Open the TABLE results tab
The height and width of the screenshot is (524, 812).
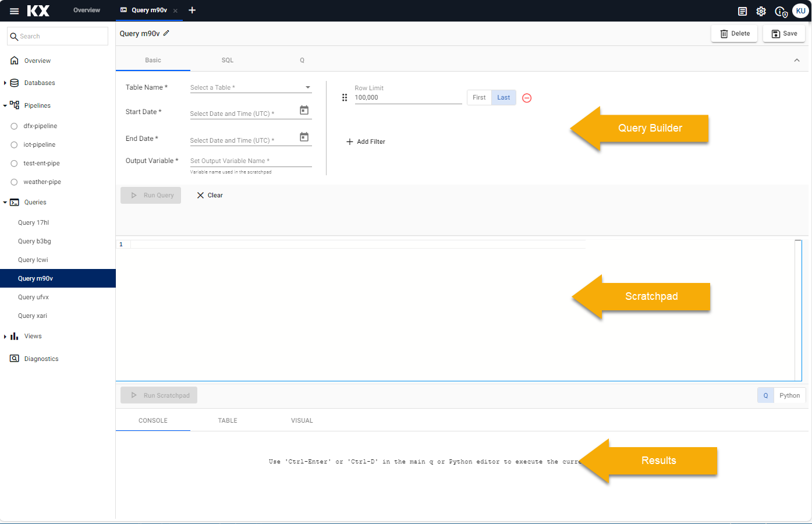(x=228, y=420)
